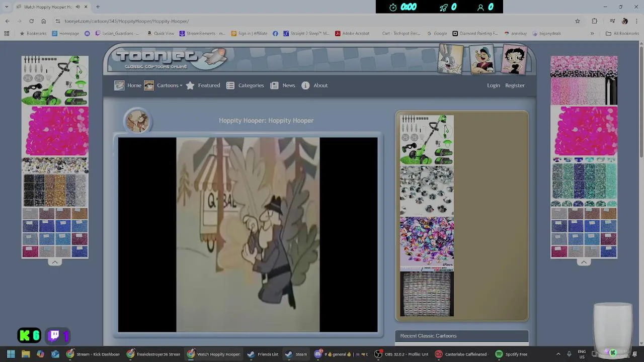
Task: Click the lawn trimmer ad in the center panel
Action: tap(427, 140)
